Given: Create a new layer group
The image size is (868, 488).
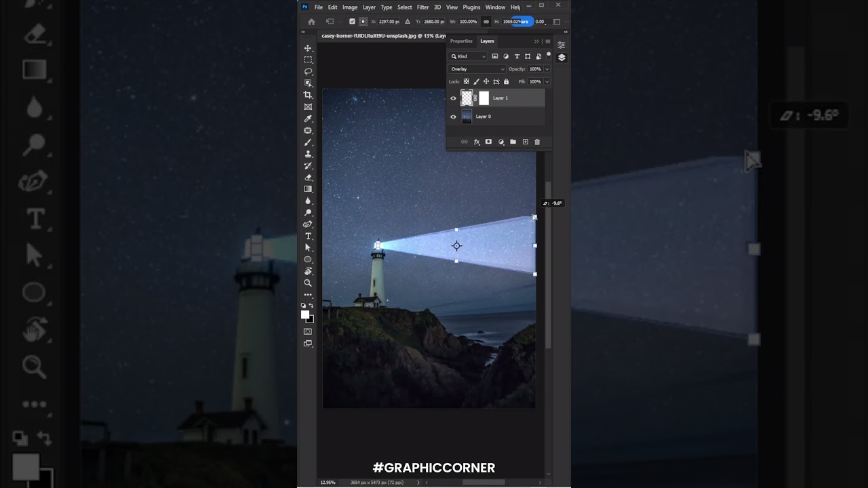Looking at the screenshot, I should pyautogui.click(x=513, y=142).
